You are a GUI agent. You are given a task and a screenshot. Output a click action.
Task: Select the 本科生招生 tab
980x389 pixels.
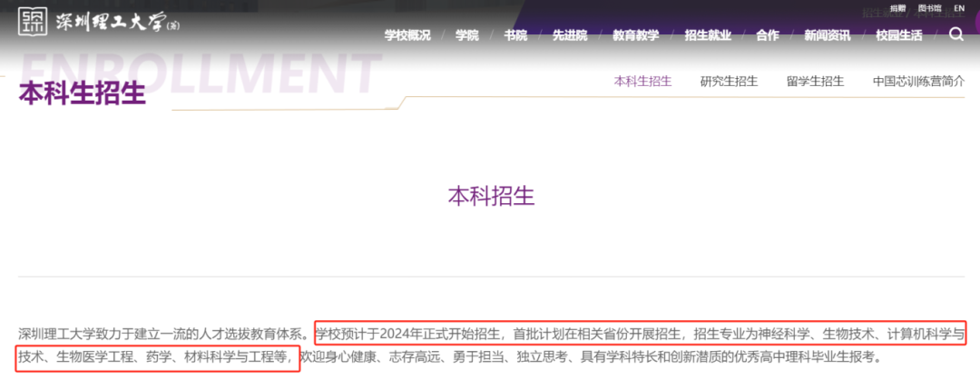(642, 82)
